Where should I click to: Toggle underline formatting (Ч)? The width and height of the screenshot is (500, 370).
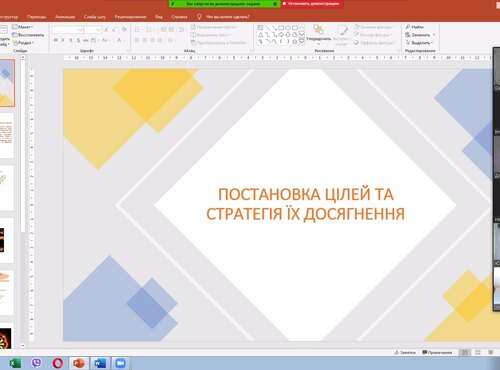pyautogui.click(x=70, y=40)
